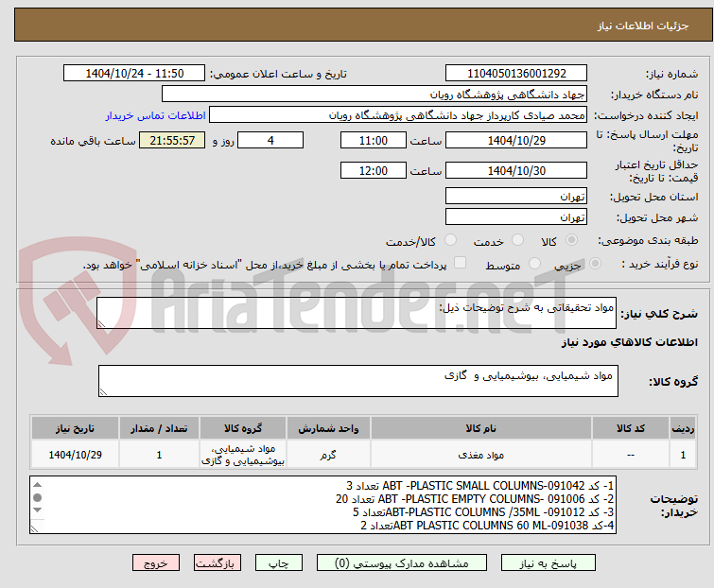714x588 pixels.
Task: Click the شهر محل تحویل field
Action: (516, 217)
